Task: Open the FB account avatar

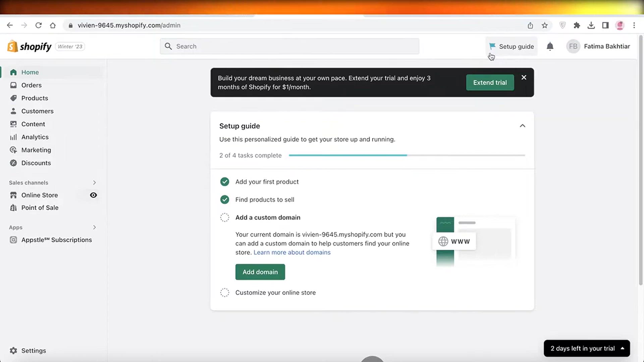Action: point(573,46)
